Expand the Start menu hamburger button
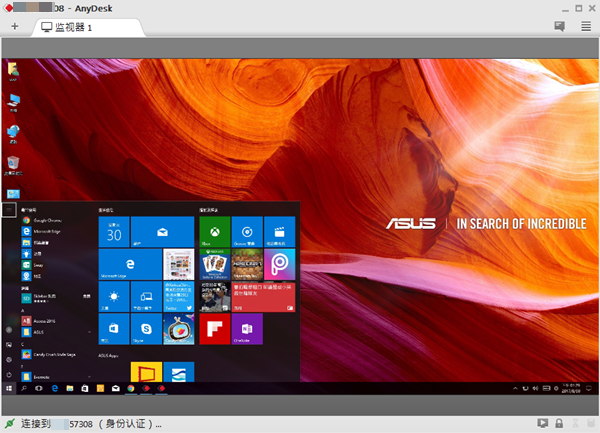Viewport: 600px width, 433px height. [9, 210]
